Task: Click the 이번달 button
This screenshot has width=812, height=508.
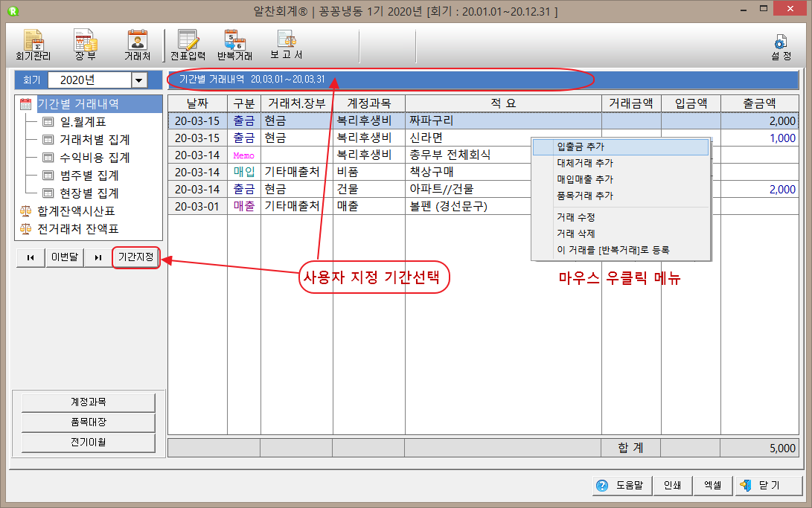Action: pyautogui.click(x=64, y=257)
